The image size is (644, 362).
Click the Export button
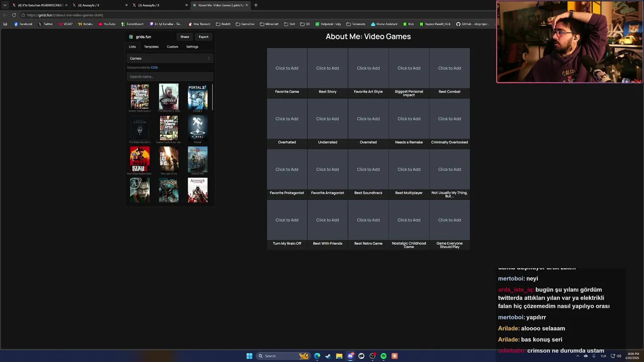coord(203,37)
